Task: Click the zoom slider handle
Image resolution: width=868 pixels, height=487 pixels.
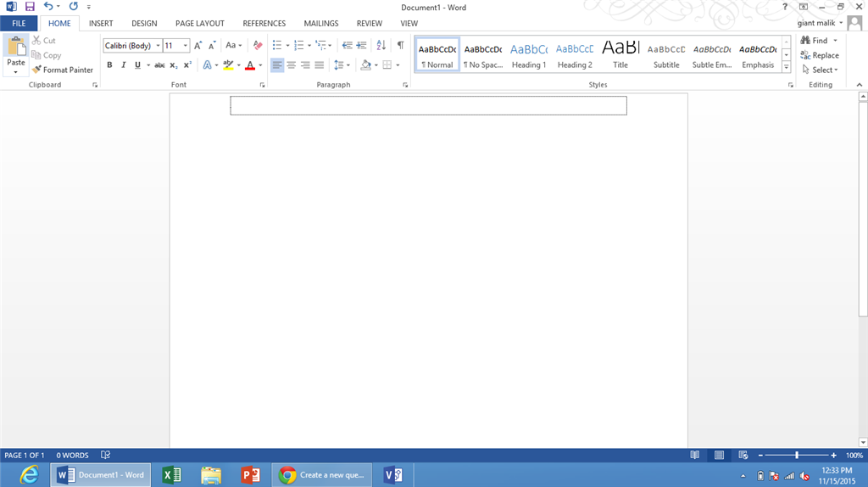Action: (797, 455)
